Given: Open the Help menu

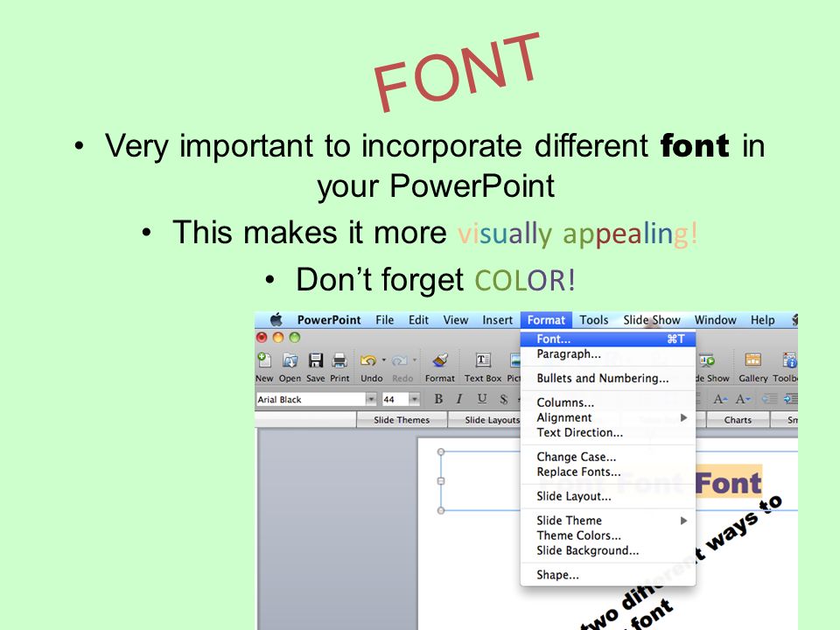Looking at the screenshot, I should [x=762, y=320].
